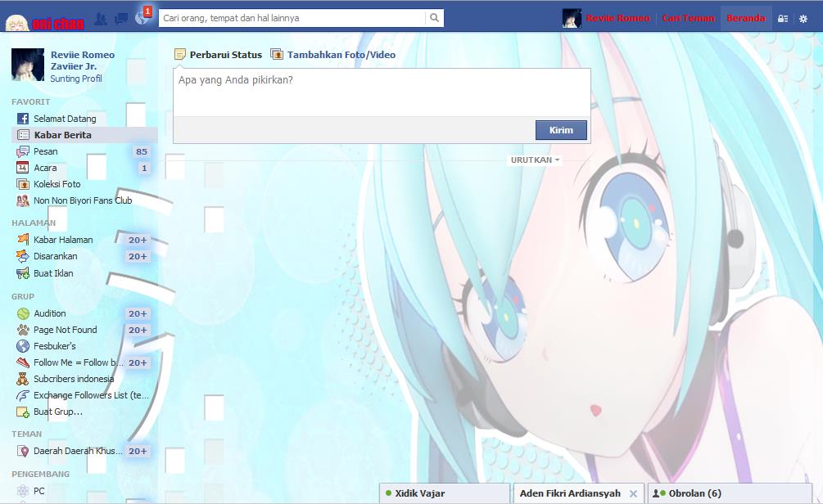Click the Subcribers indonesia text

pos(74,379)
